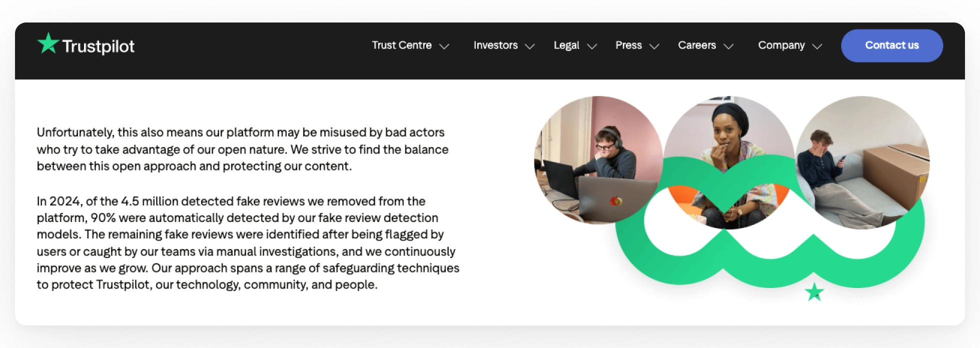Open the Legal navigation menu
The width and height of the screenshot is (980, 348).
(566, 45)
